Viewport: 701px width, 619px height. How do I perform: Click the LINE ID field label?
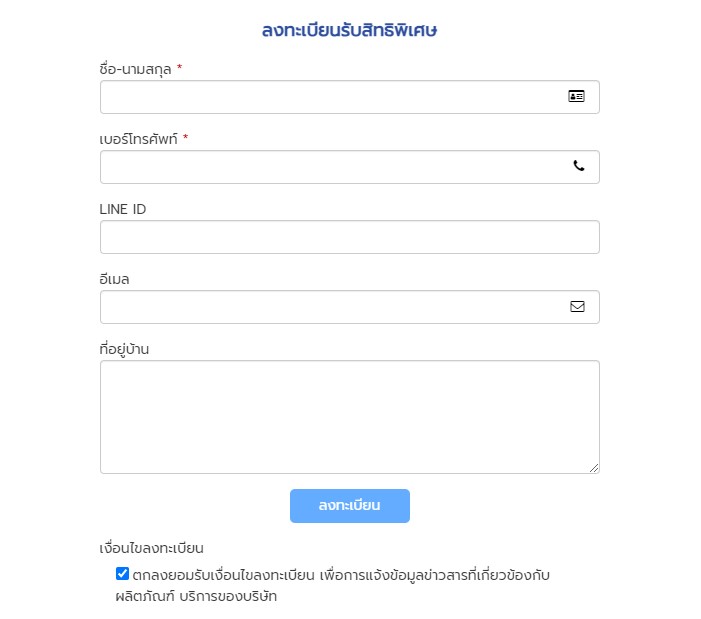click(123, 209)
